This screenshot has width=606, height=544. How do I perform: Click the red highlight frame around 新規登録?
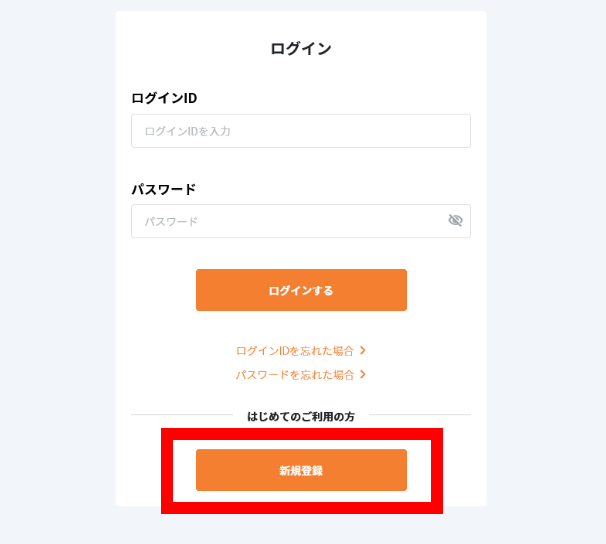(x=302, y=434)
